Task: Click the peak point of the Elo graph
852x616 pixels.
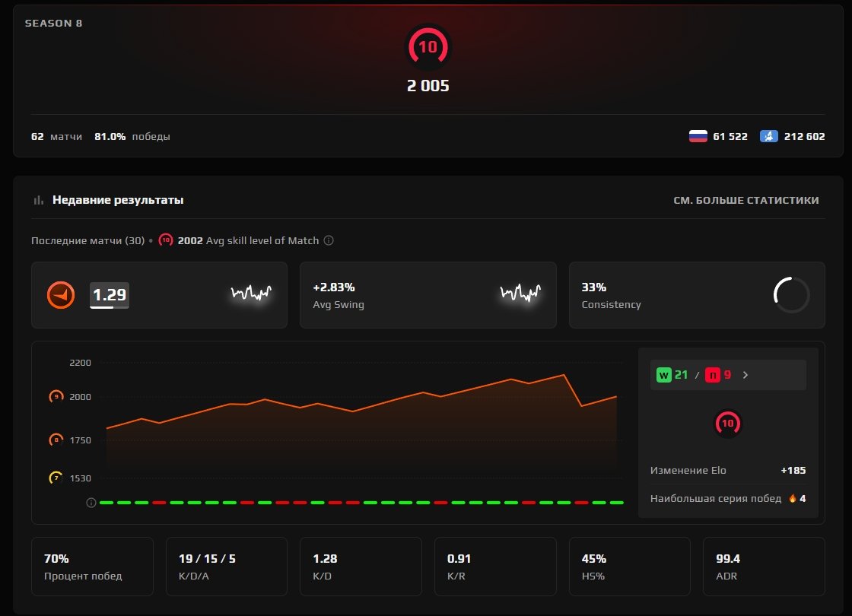Action: pyautogui.click(x=564, y=375)
